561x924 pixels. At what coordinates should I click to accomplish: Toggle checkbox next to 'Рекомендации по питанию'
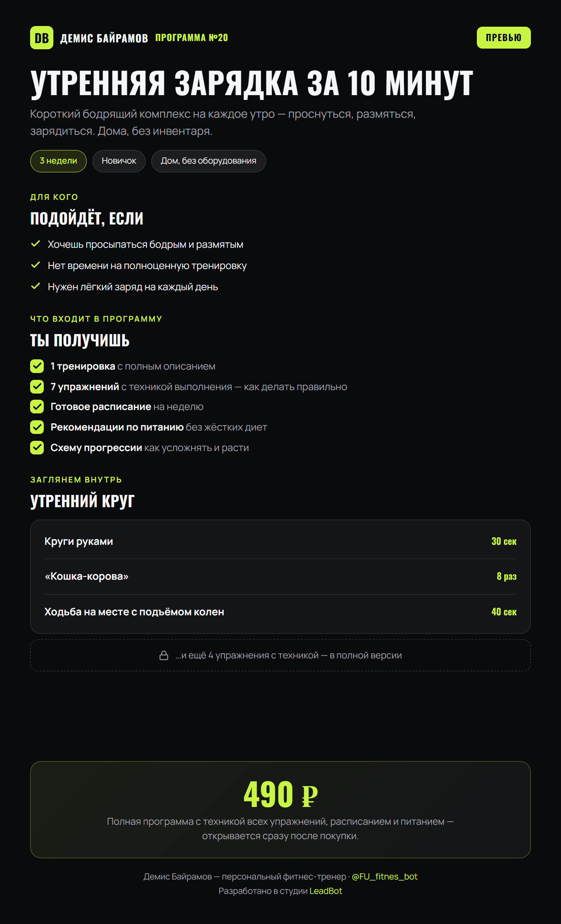click(37, 427)
